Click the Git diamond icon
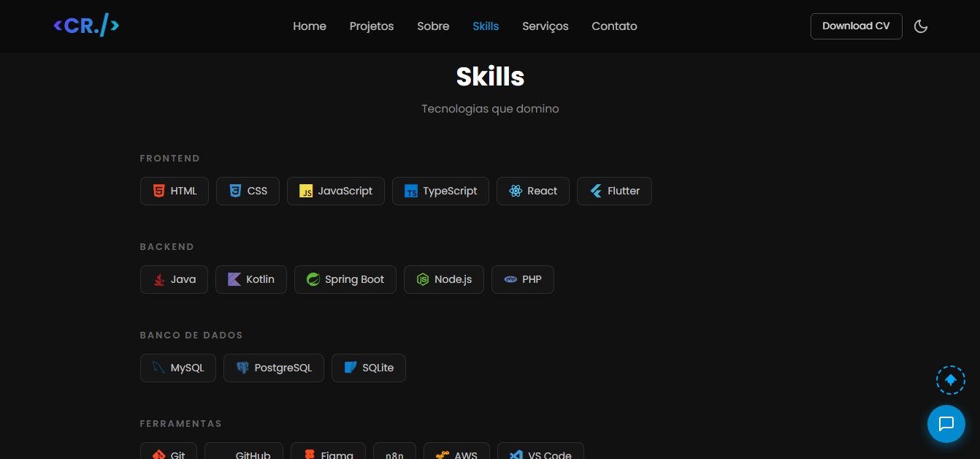The image size is (980, 459). (x=158, y=455)
